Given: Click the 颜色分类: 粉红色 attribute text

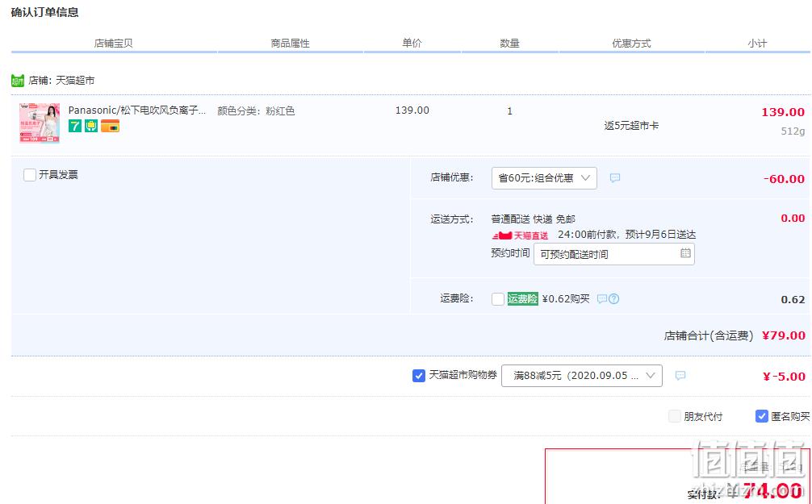Looking at the screenshot, I should [256, 110].
